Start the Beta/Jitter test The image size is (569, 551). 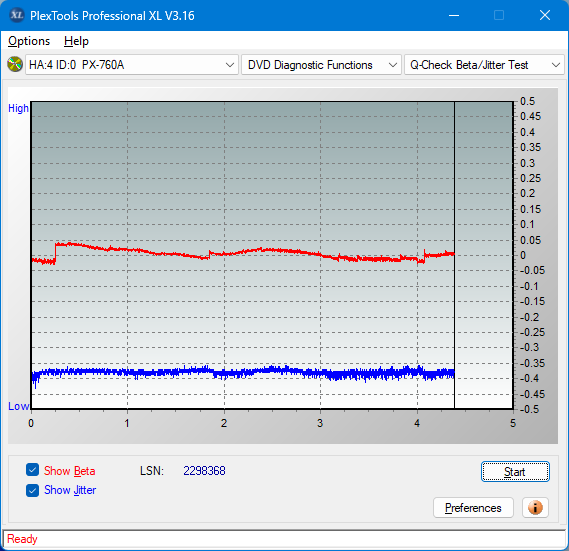tap(515, 472)
